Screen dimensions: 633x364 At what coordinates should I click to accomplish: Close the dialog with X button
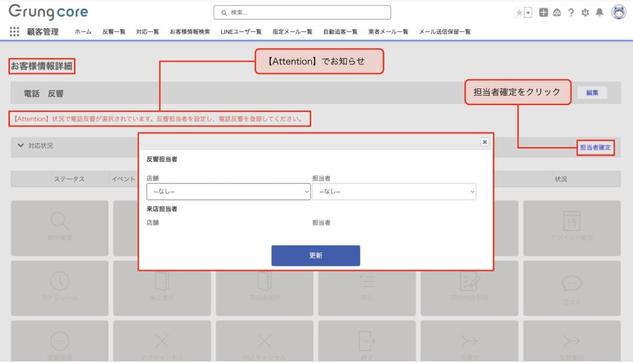[x=485, y=142]
